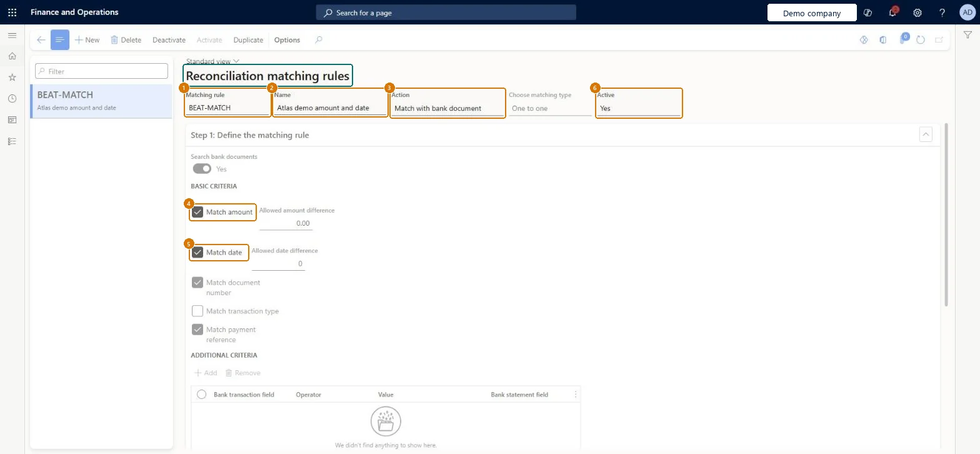Click the action pane search magnifier
980x454 pixels.
point(319,40)
